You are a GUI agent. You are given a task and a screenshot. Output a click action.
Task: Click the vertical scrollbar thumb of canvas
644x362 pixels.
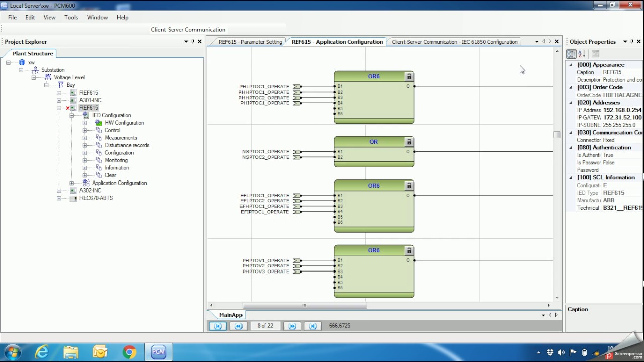(x=557, y=135)
